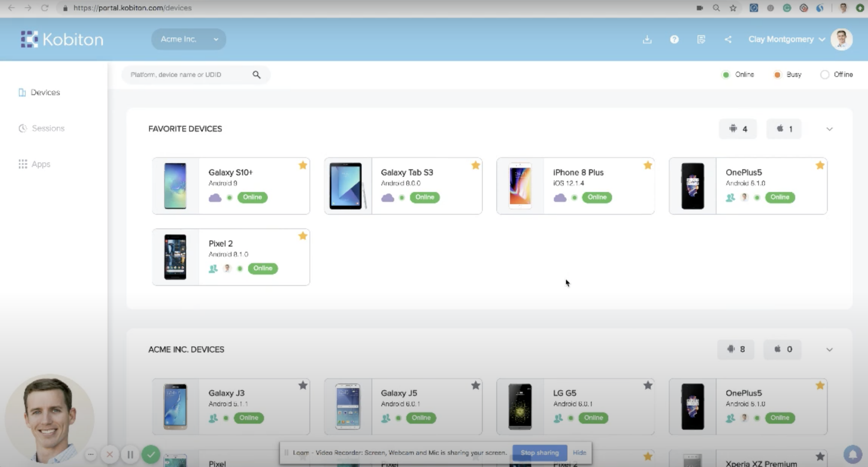Click the download icon in the top navigation bar

pyautogui.click(x=647, y=39)
